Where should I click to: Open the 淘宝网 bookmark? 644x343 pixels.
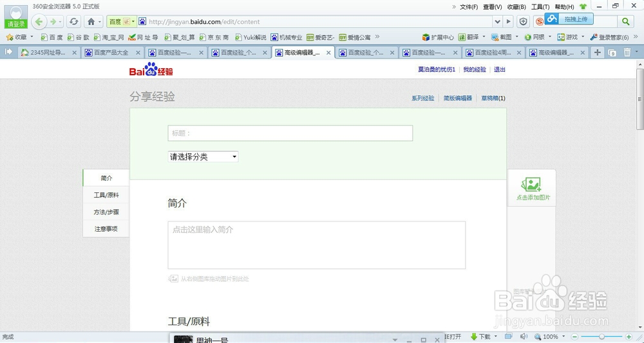click(x=109, y=37)
